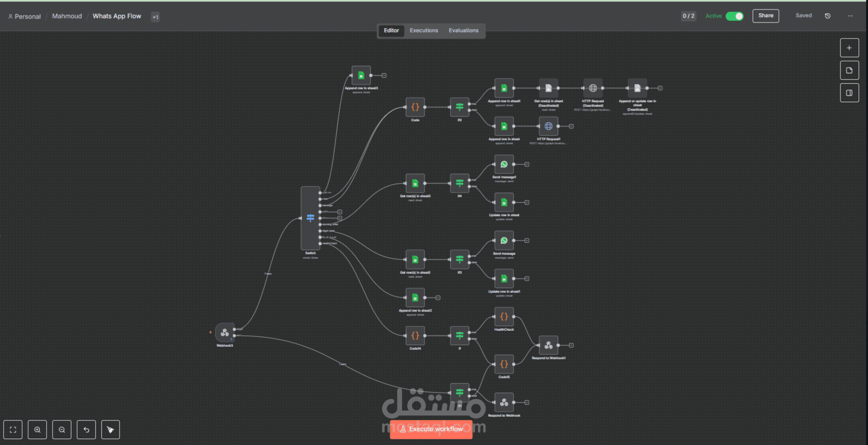Click the 0 / 2 counter badge

[688, 16]
